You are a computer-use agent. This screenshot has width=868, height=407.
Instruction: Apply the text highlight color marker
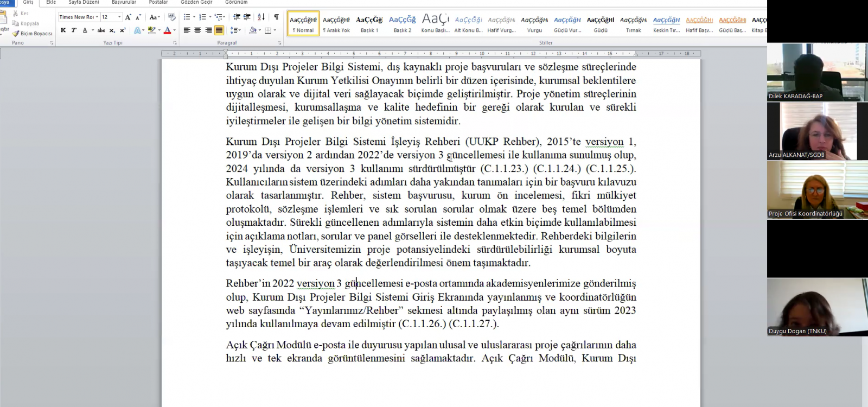tap(151, 30)
